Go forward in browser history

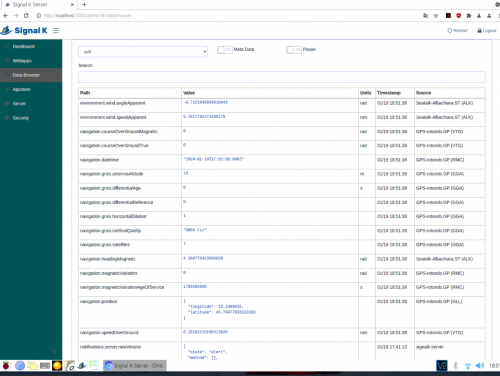(16, 16)
